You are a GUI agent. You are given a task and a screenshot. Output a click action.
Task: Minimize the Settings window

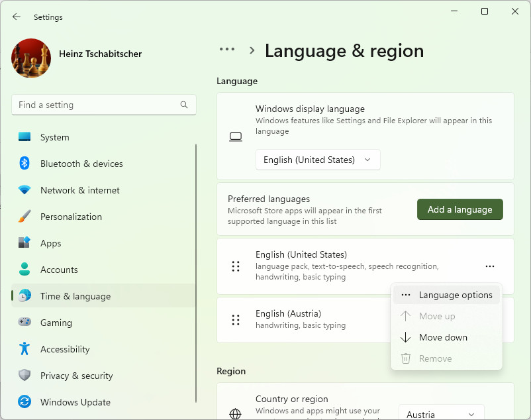[454, 11]
